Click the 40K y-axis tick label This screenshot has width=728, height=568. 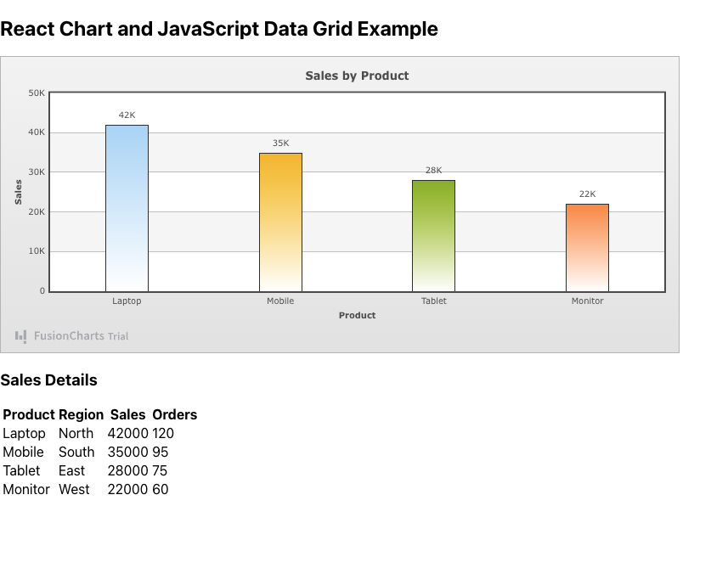coord(37,132)
